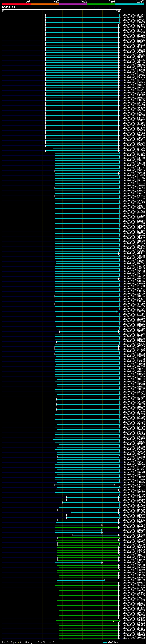Open the UniRef100_C1KTT2 hit entry

[x=133, y=331]
